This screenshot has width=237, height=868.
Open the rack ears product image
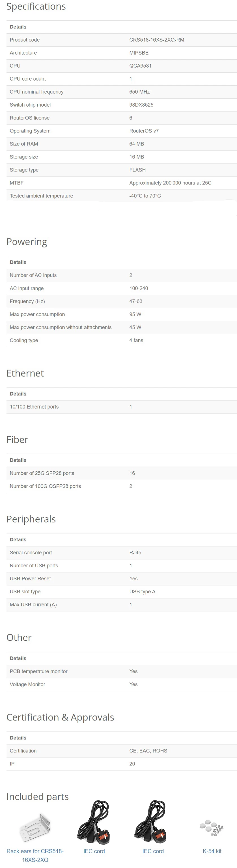35,828
